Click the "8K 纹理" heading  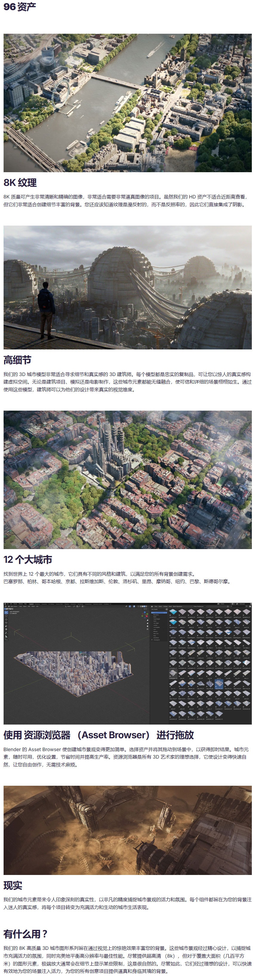[x=20, y=183]
